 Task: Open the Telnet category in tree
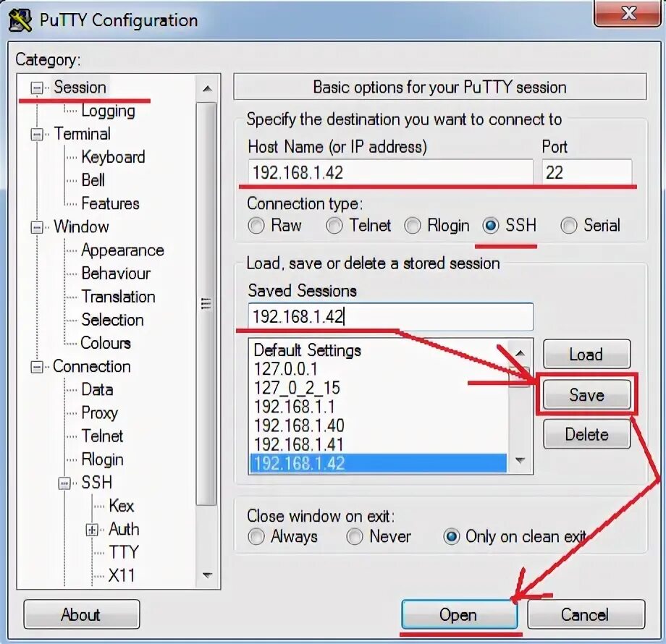click(102, 436)
